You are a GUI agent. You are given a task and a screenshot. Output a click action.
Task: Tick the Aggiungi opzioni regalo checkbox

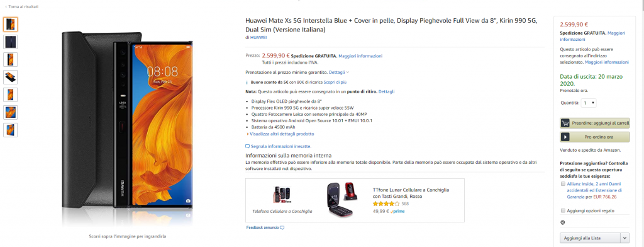click(563, 210)
